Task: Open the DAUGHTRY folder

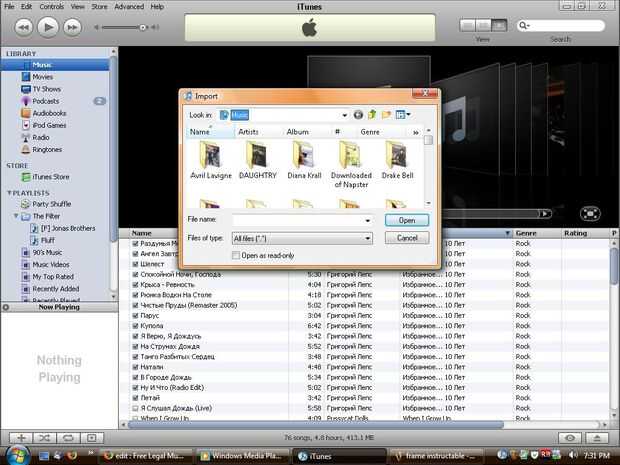Action: tap(257, 161)
